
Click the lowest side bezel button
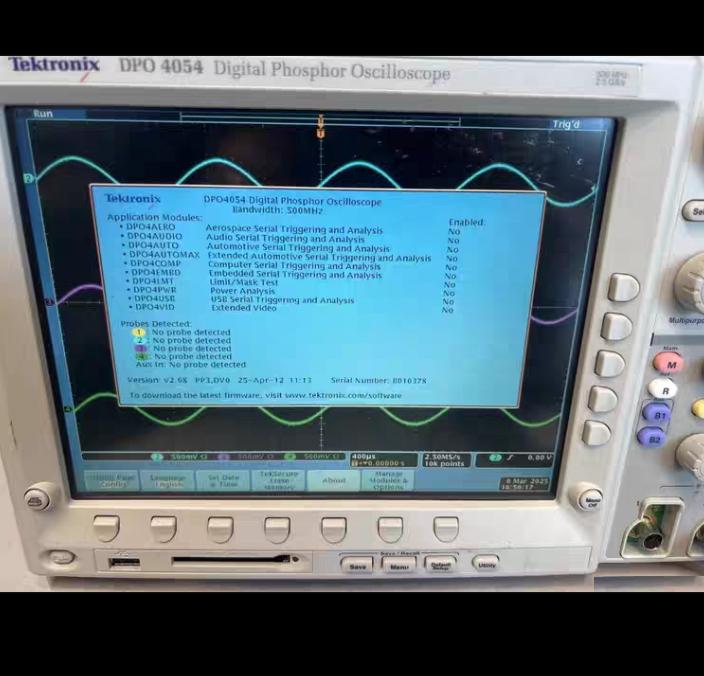coord(597,433)
